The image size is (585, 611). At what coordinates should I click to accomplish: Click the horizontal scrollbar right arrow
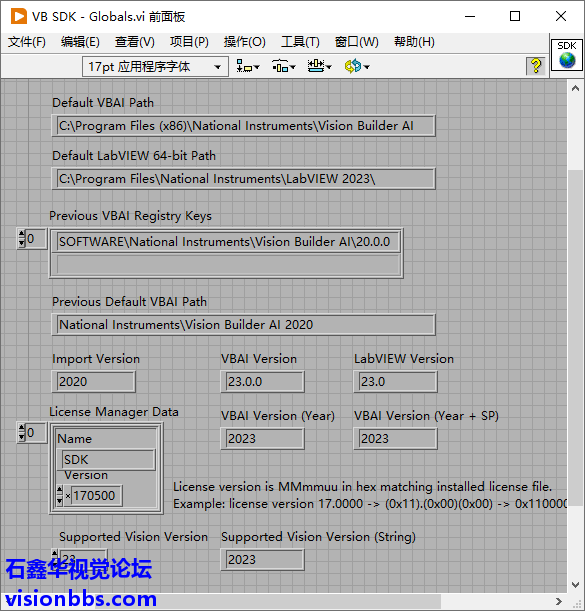point(558,601)
